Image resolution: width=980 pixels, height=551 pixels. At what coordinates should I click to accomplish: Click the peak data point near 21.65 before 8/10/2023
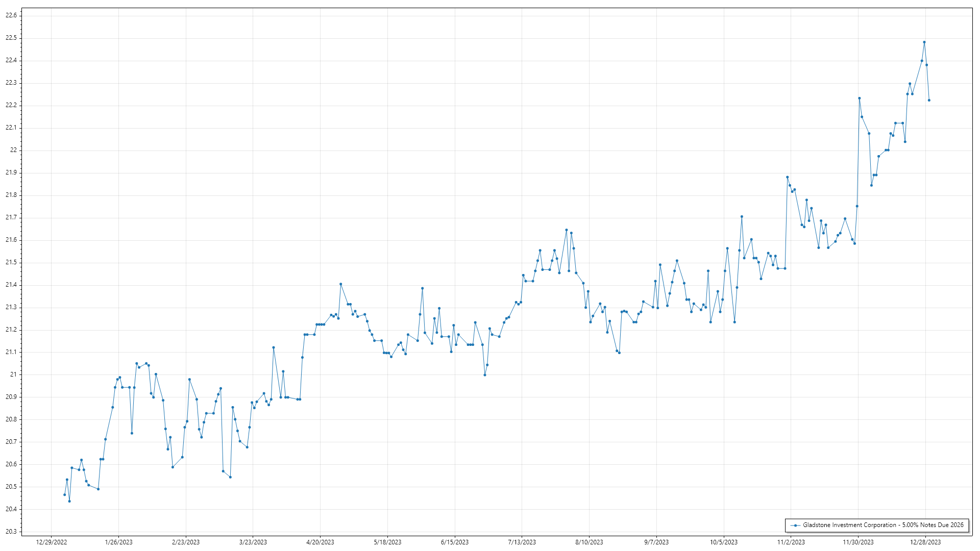pyautogui.click(x=567, y=230)
